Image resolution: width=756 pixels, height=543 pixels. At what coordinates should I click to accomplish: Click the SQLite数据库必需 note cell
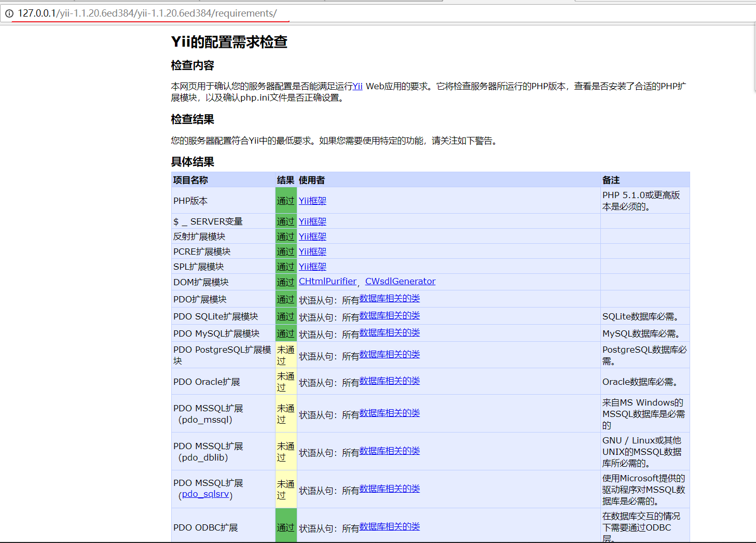click(x=645, y=316)
